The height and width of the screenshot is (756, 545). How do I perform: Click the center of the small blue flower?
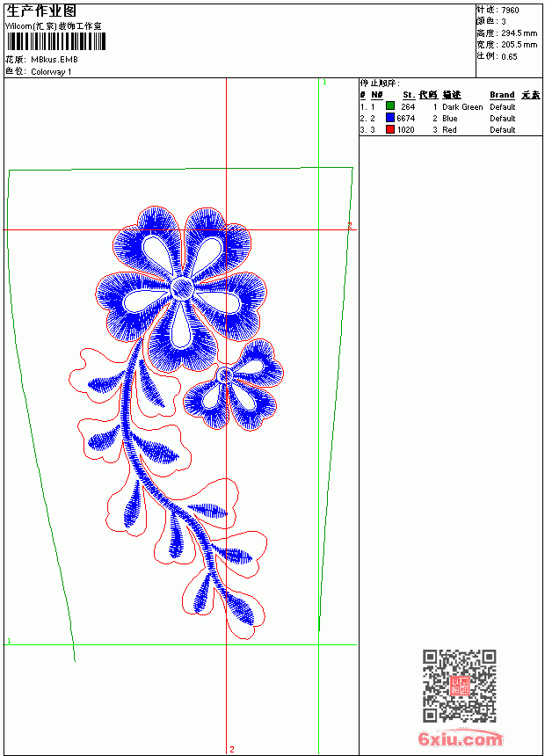pos(225,374)
